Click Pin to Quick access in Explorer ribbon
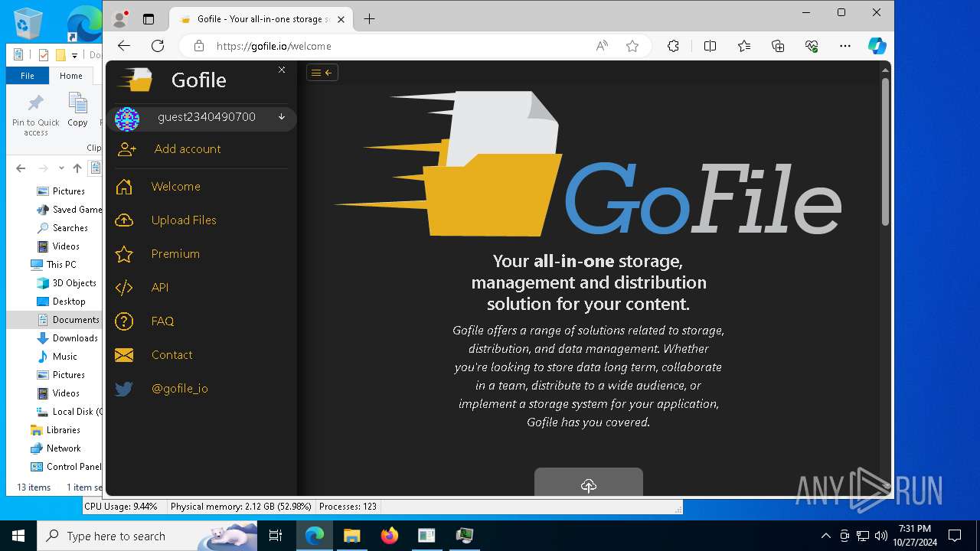This screenshot has width=980, height=551. pos(35,115)
